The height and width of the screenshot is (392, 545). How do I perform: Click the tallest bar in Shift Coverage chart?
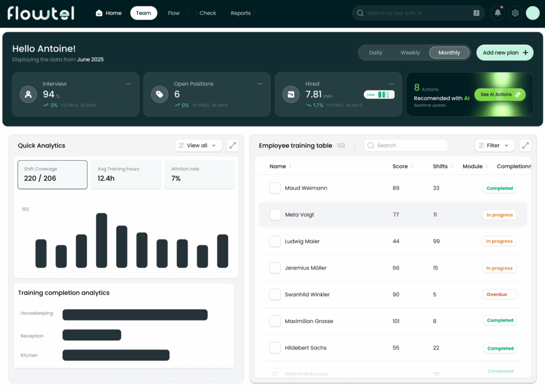coord(102,240)
